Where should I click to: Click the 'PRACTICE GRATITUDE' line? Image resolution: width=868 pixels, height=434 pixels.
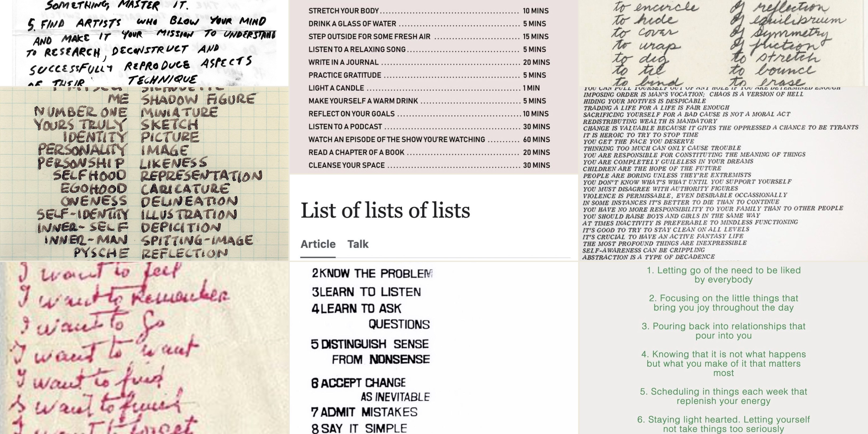[x=427, y=75]
